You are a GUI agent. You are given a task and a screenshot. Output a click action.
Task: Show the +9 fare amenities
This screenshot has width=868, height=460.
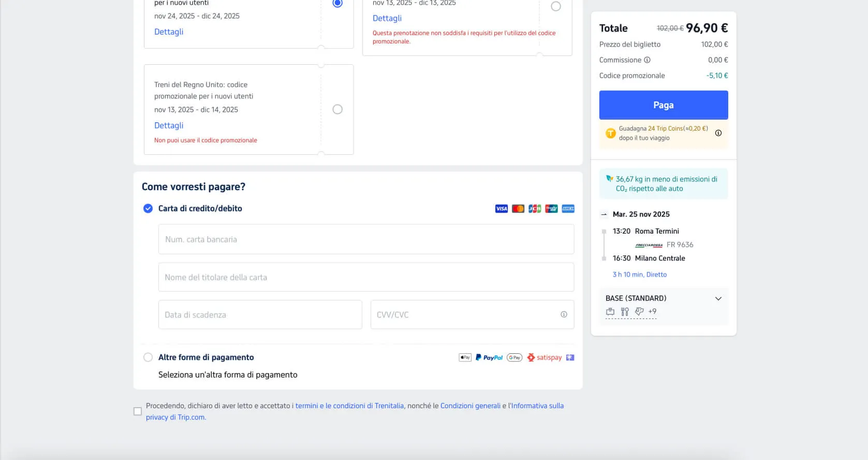click(x=652, y=311)
